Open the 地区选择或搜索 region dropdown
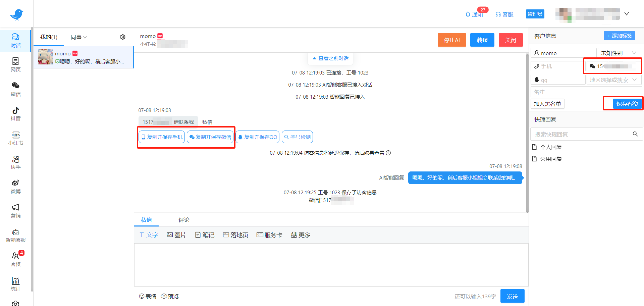 613,80
